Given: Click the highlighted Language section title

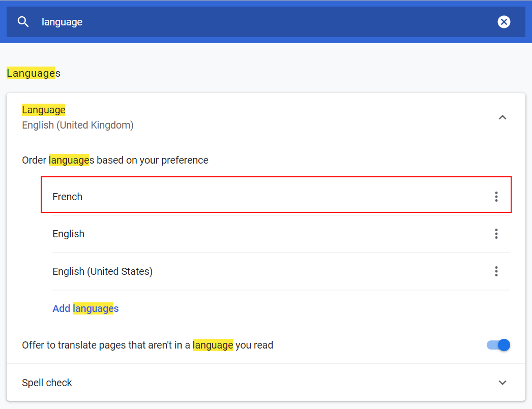Looking at the screenshot, I should [44, 110].
